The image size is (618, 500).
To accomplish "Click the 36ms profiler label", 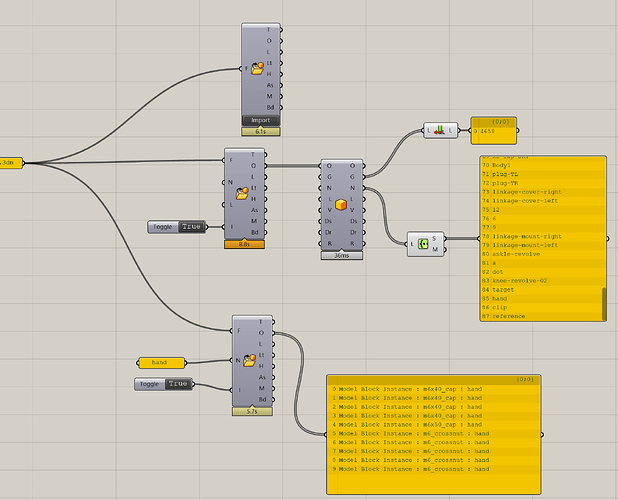I will [x=342, y=256].
